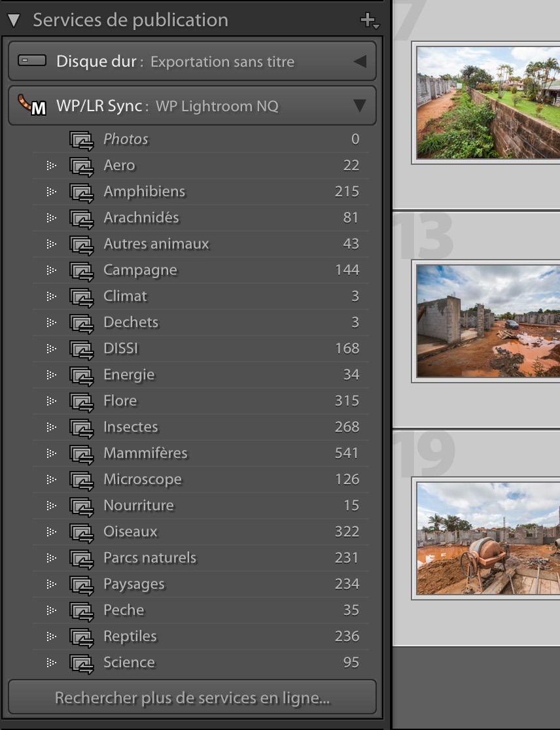Screen dimensions: 560x730
Task: Click the collection set icon beside Reptiles
Action: pyautogui.click(x=82, y=636)
